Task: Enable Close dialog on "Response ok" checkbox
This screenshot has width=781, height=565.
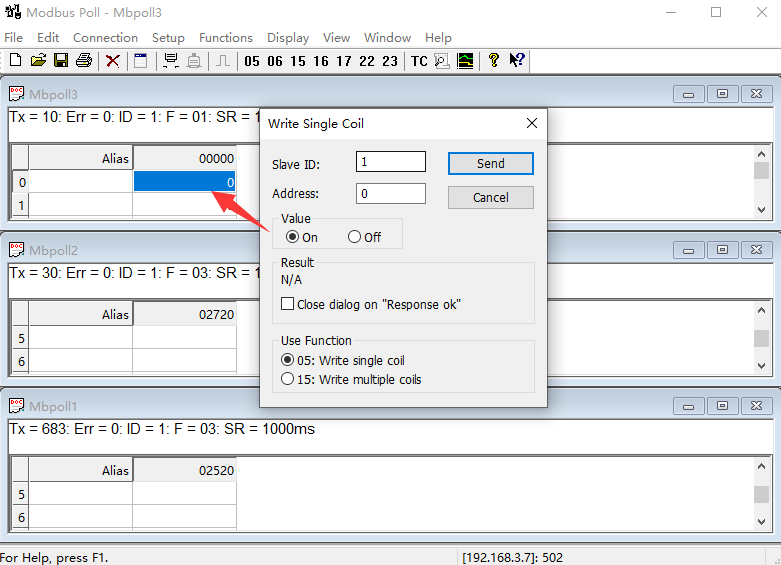Action: point(288,304)
